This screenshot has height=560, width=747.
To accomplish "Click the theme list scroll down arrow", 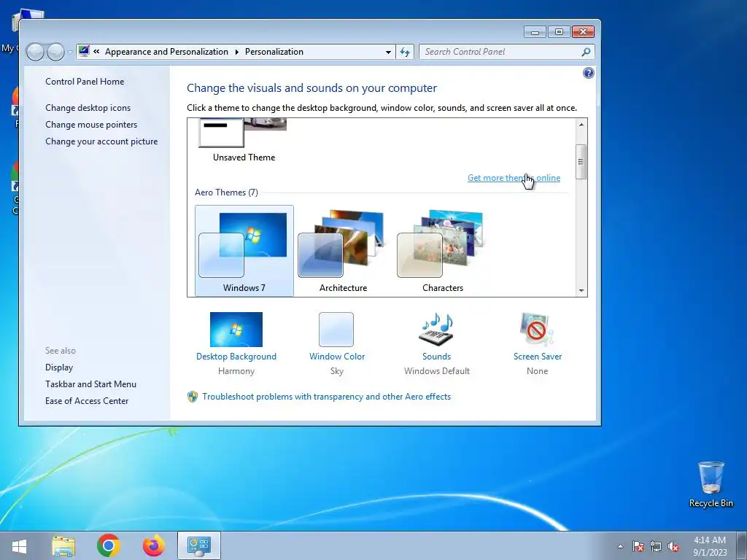I will coord(581,290).
